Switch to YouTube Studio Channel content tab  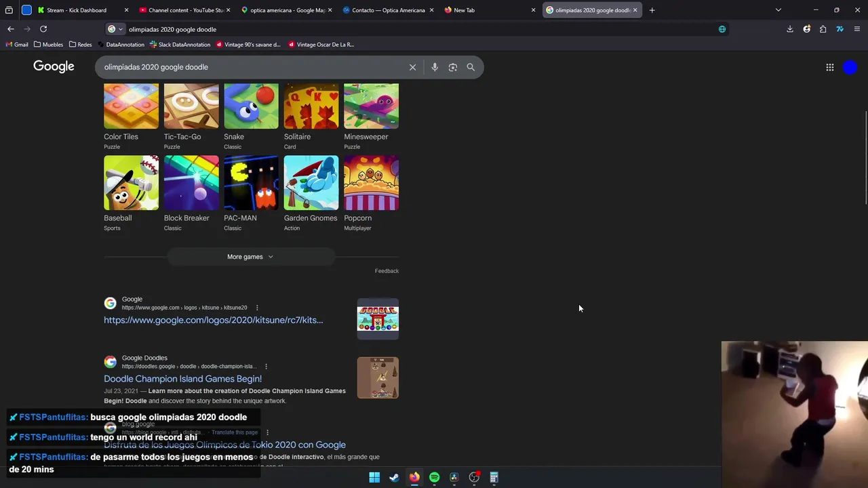tap(181, 10)
